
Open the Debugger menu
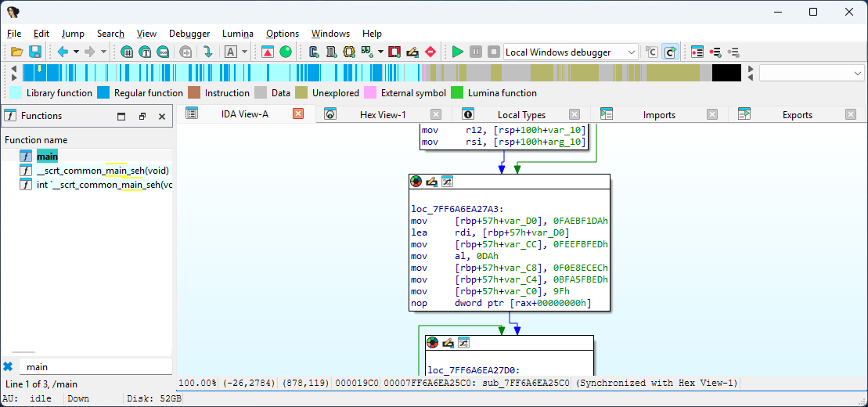coord(189,34)
